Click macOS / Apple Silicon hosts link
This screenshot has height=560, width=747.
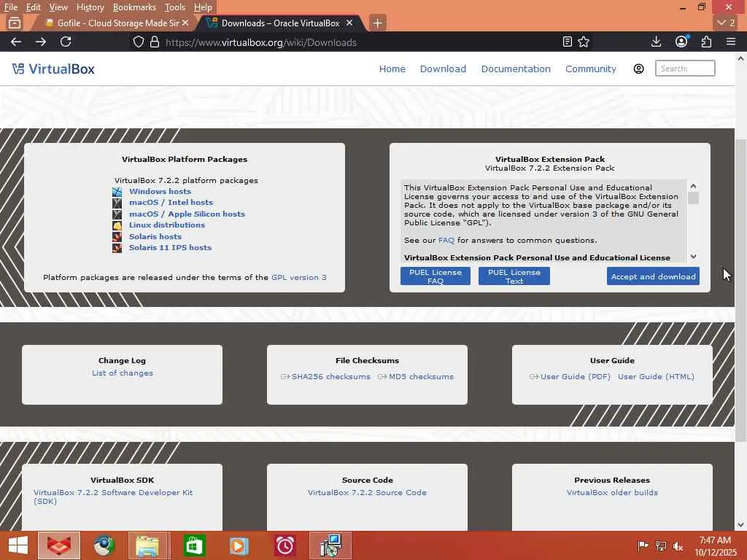[x=187, y=214]
